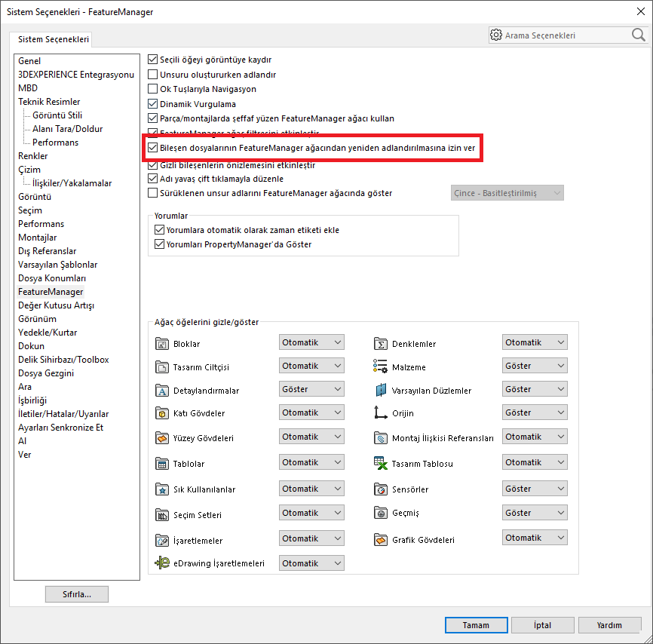Click the Sıfırla... reset button
The width and height of the screenshot is (653, 644).
tap(77, 594)
